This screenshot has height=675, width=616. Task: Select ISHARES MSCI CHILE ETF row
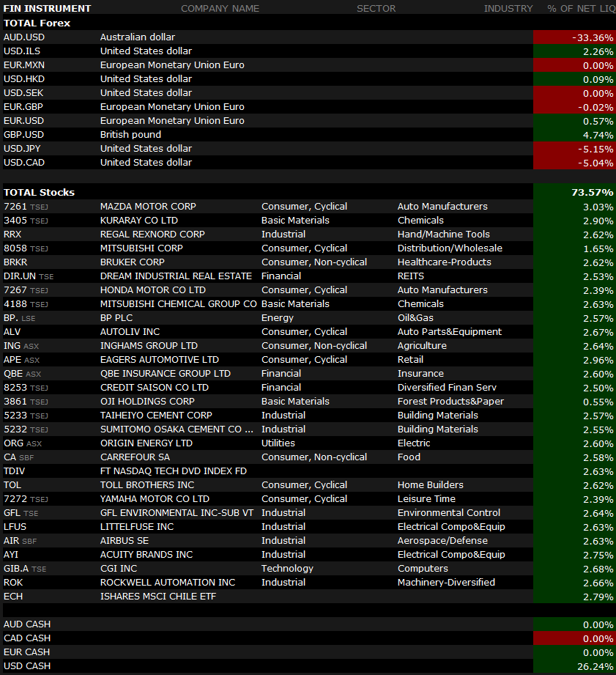pos(308,597)
